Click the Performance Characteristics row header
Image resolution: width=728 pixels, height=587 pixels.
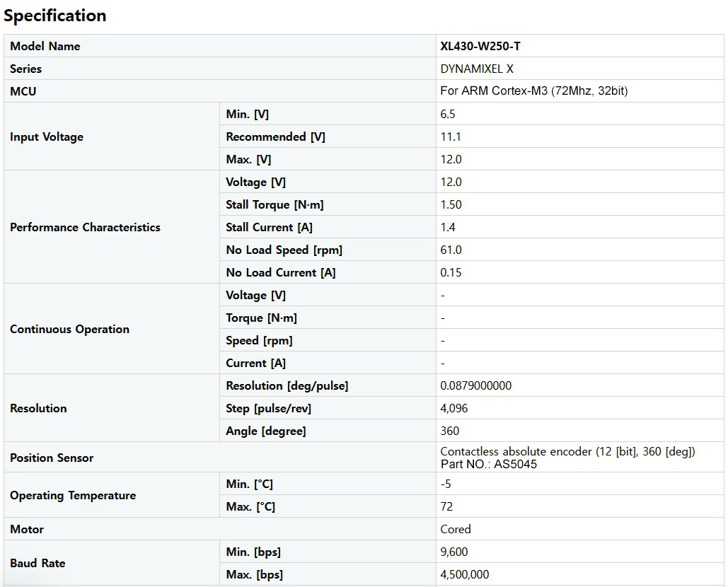click(85, 227)
